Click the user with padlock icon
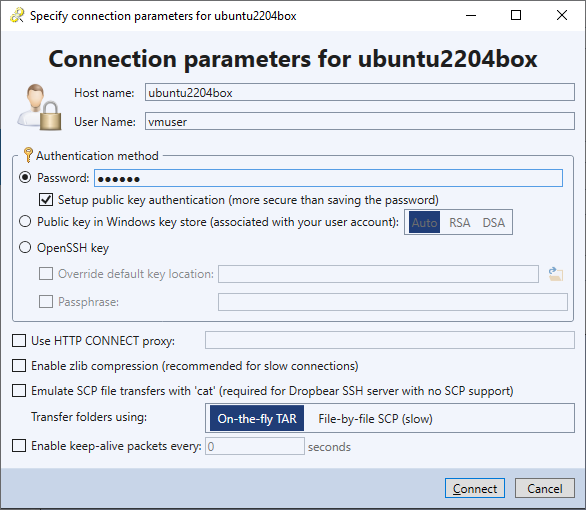The width and height of the screenshot is (586, 510). tap(39, 107)
